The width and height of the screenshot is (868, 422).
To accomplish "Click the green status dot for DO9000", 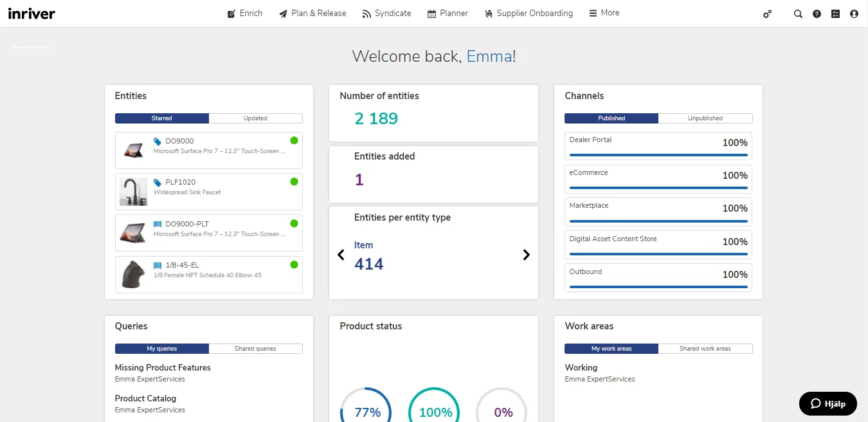I will click(294, 140).
